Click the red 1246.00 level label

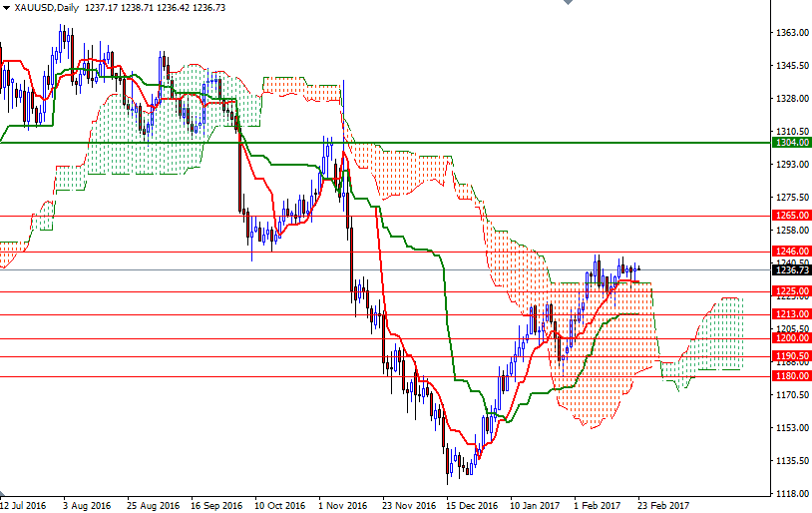[x=791, y=252]
